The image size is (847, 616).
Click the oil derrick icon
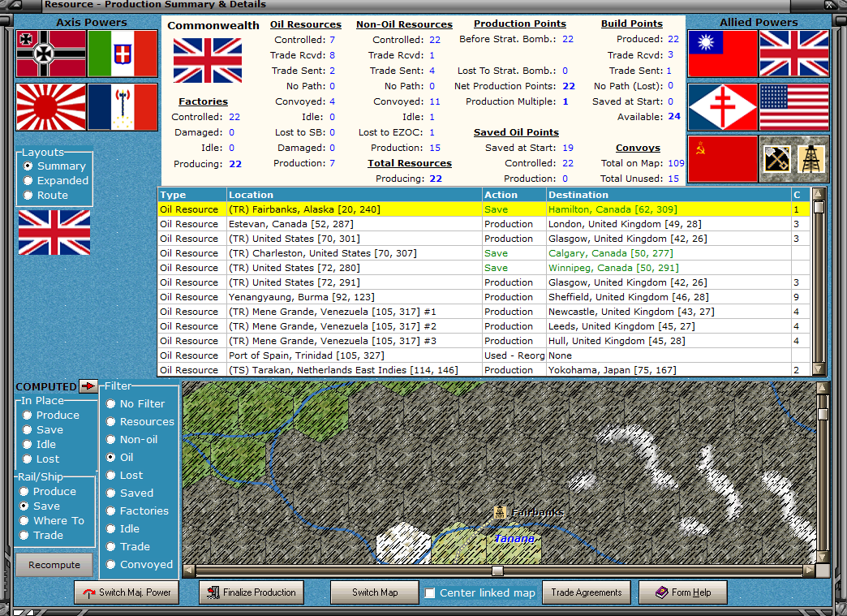click(811, 159)
